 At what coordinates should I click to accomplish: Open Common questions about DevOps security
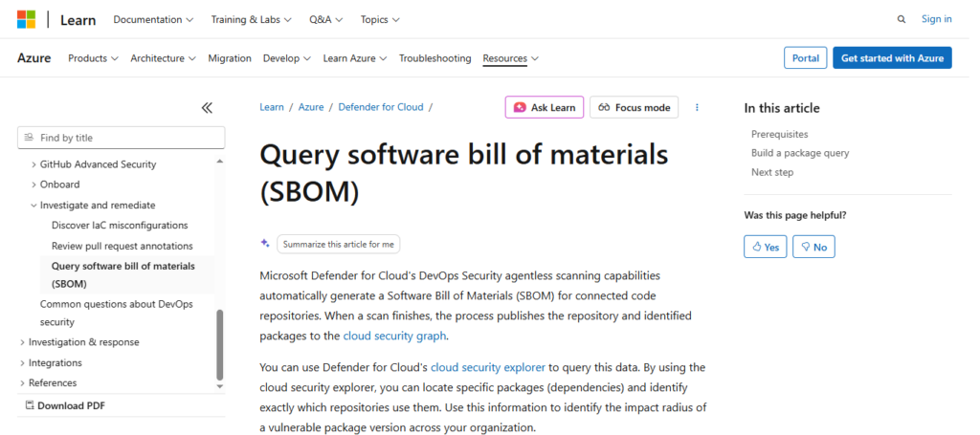pos(116,314)
